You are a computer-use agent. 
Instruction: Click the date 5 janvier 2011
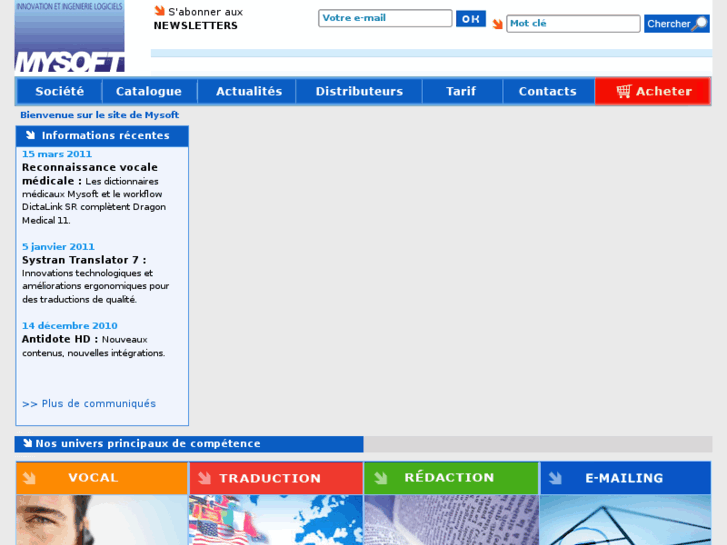tap(58, 247)
